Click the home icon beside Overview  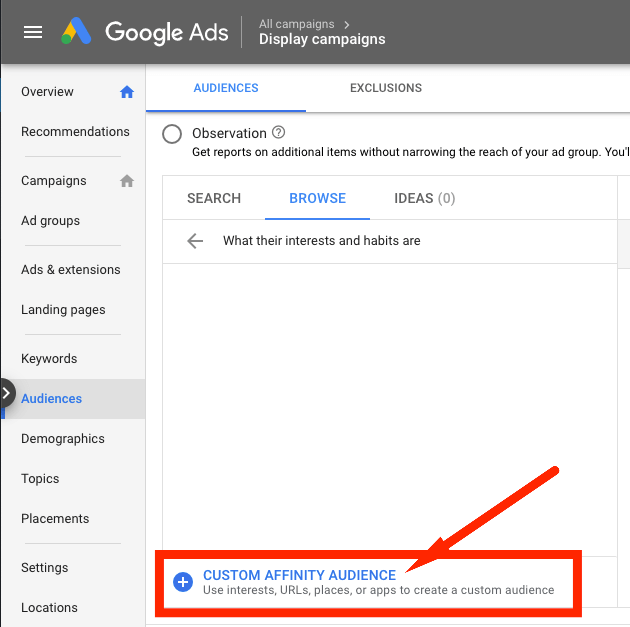pyautogui.click(x=127, y=92)
